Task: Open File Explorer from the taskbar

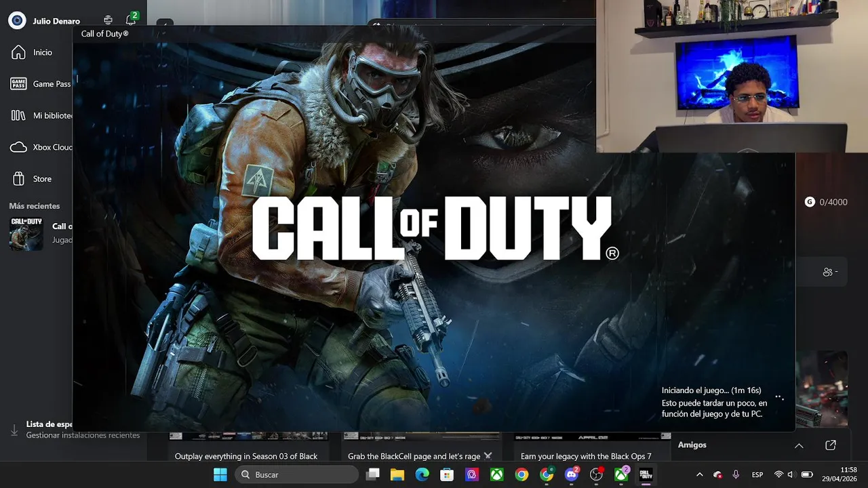Action: [x=397, y=474]
